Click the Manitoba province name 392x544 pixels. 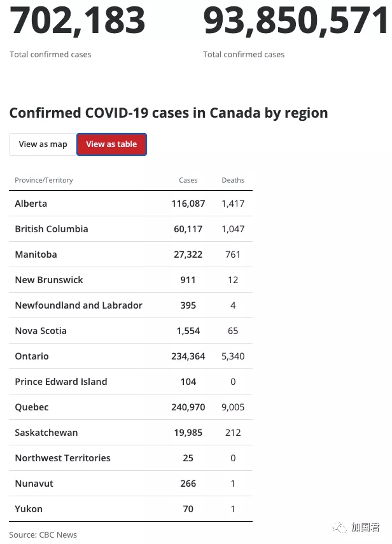click(x=36, y=255)
